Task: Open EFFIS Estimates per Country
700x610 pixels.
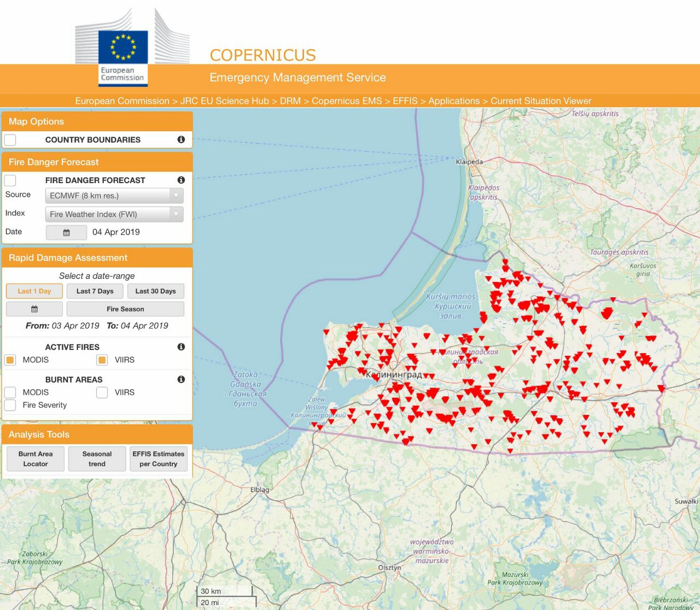Action: click(x=159, y=459)
